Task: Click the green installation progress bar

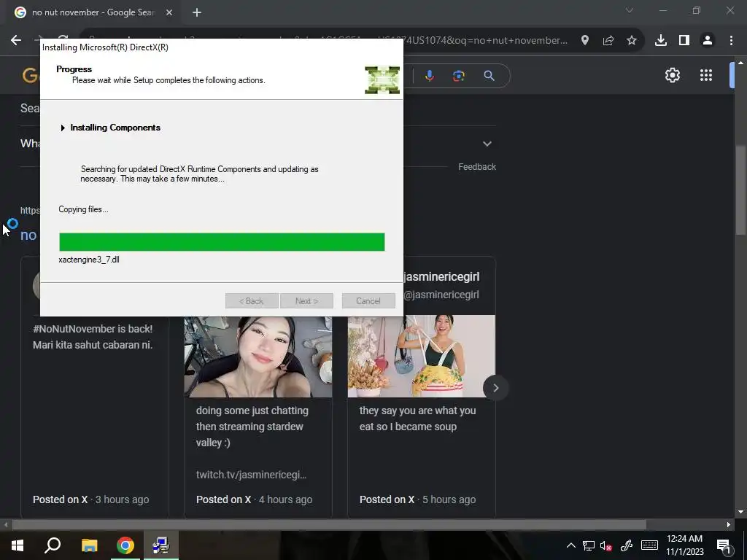Action: [222, 242]
